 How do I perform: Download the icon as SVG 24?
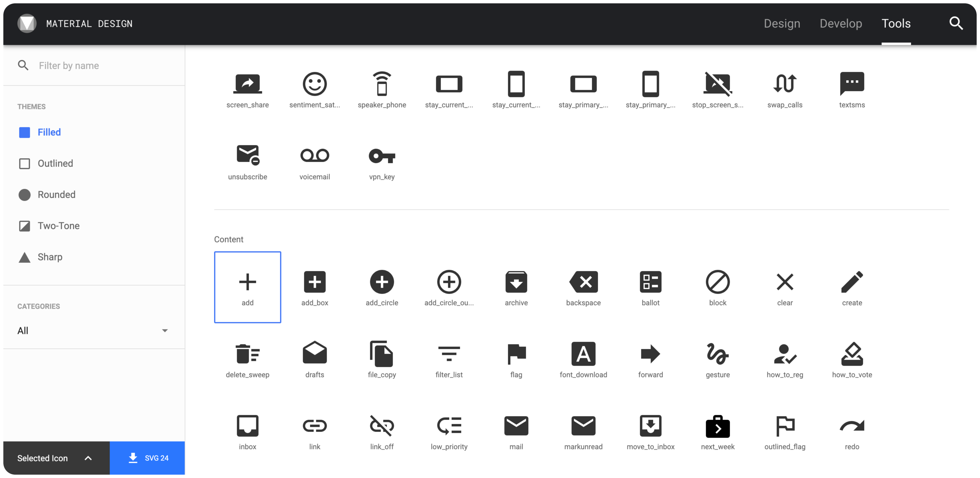147,458
